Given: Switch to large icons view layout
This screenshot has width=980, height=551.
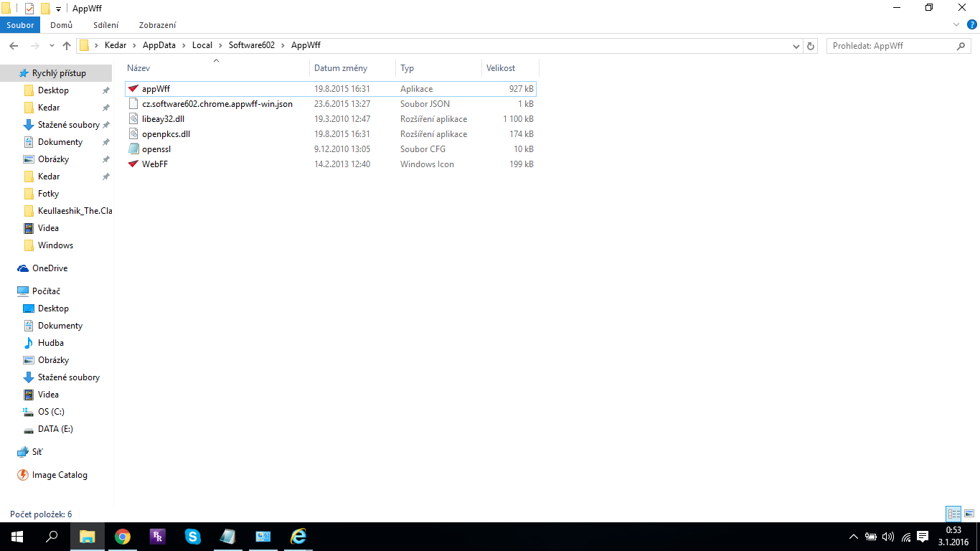Looking at the screenshot, I should tap(969, 514).
